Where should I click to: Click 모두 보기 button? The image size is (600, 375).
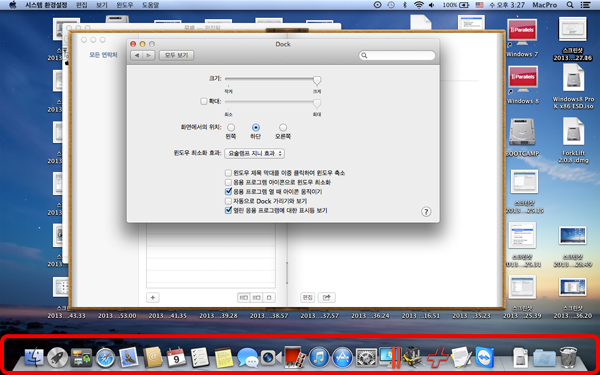tap(176, 55)
